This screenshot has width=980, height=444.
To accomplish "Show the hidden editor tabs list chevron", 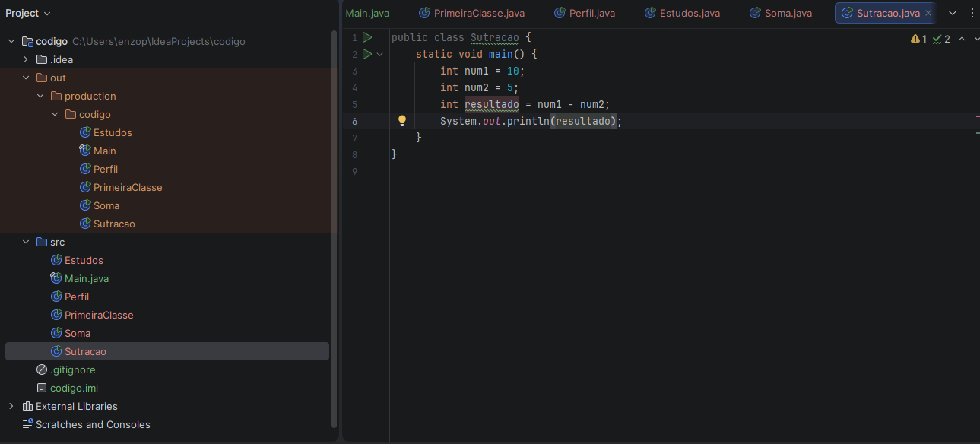I will (953, 13).
